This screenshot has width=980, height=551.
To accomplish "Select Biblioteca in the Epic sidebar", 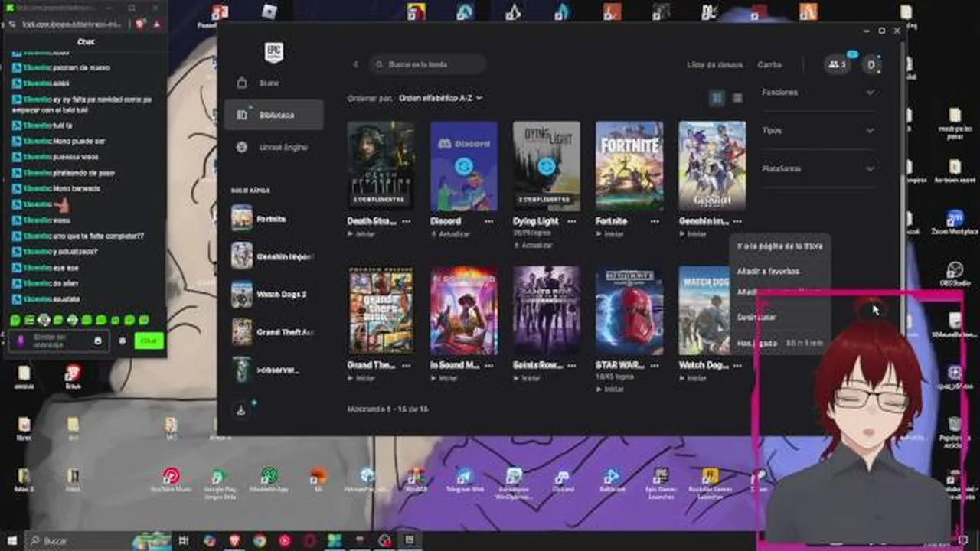I will [273, 115].
